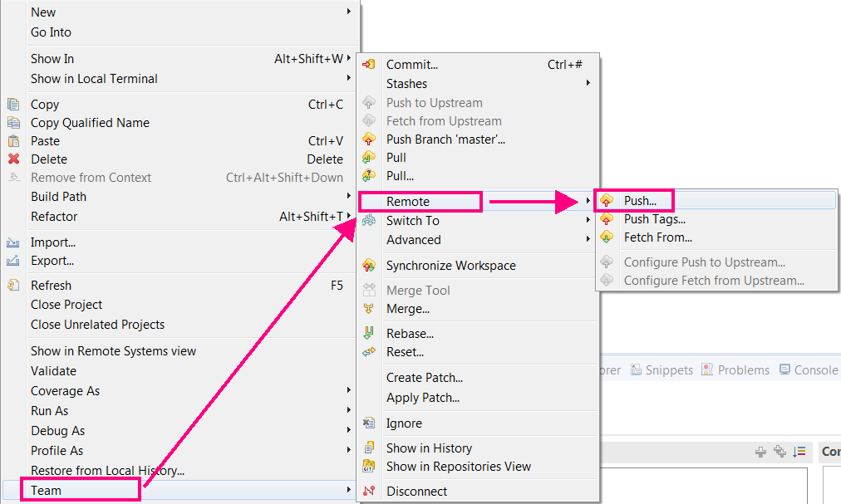Image resolution: width=841 pixels, height=504 pixels.
Task: Choose Push Tags... entry
Action: click(x=654, y=219)
